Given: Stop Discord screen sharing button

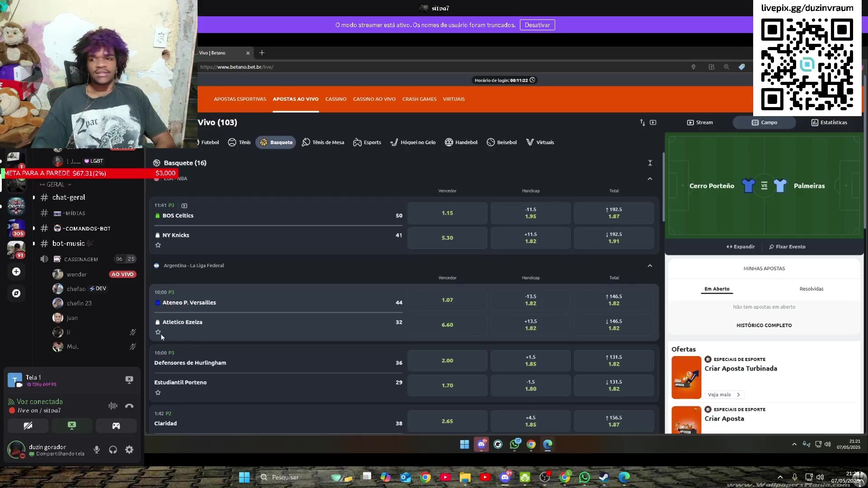Looking at the screenshot, I should tap(72, 426).
